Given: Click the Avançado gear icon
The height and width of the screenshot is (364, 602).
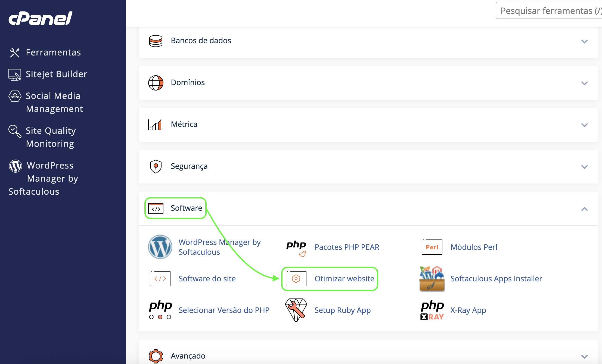Looking at the screenshot, I should point(156,356).
